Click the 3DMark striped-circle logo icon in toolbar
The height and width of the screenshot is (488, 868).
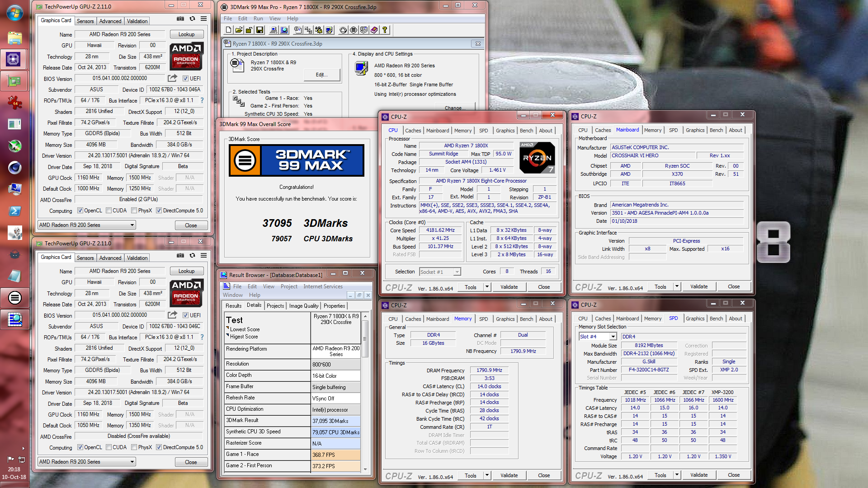pyautogui.click(x=354, y=30)
